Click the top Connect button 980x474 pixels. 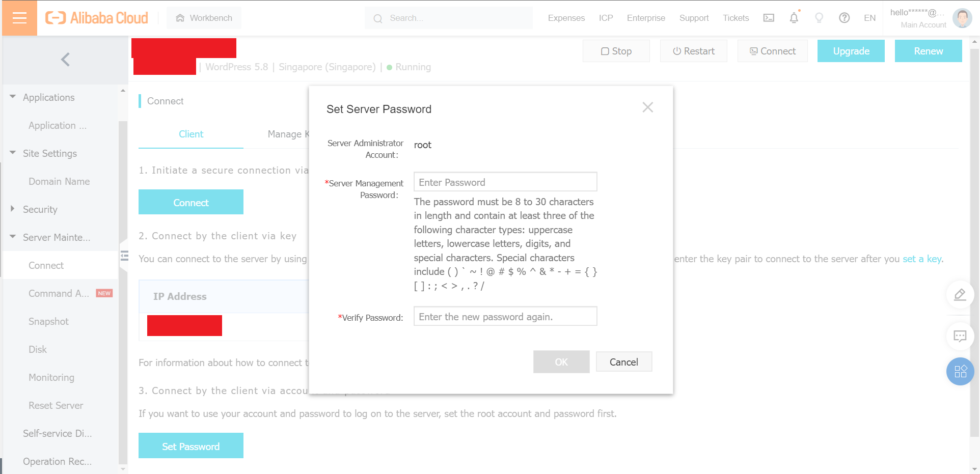point(773,51)
